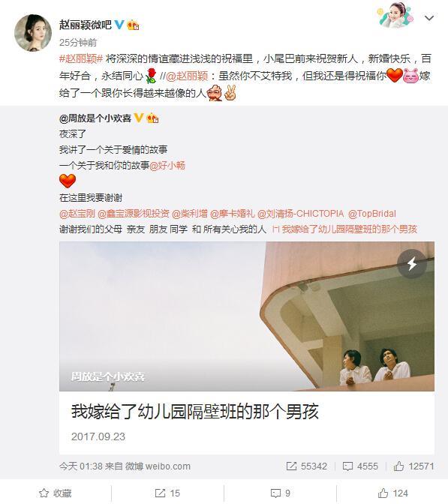Open the @TopBridal mention link

point(371,214)
